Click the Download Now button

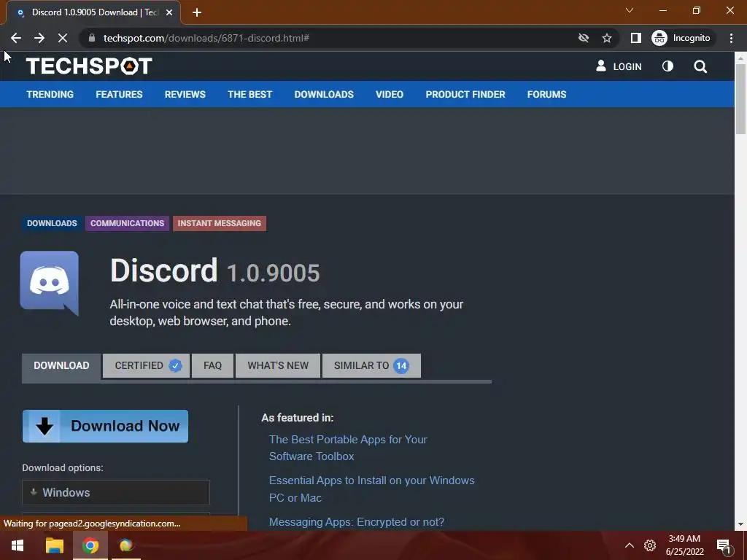pos(105,426)
